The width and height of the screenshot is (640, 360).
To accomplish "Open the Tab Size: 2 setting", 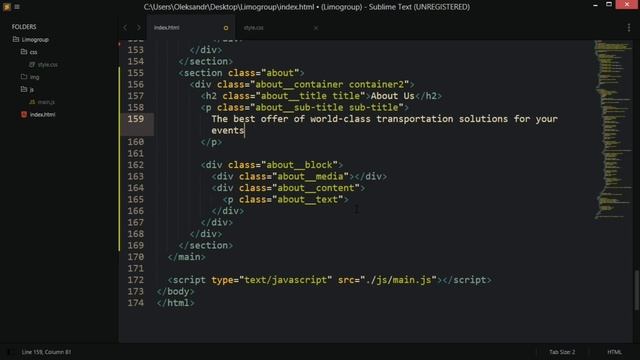I will coord(562,352).
